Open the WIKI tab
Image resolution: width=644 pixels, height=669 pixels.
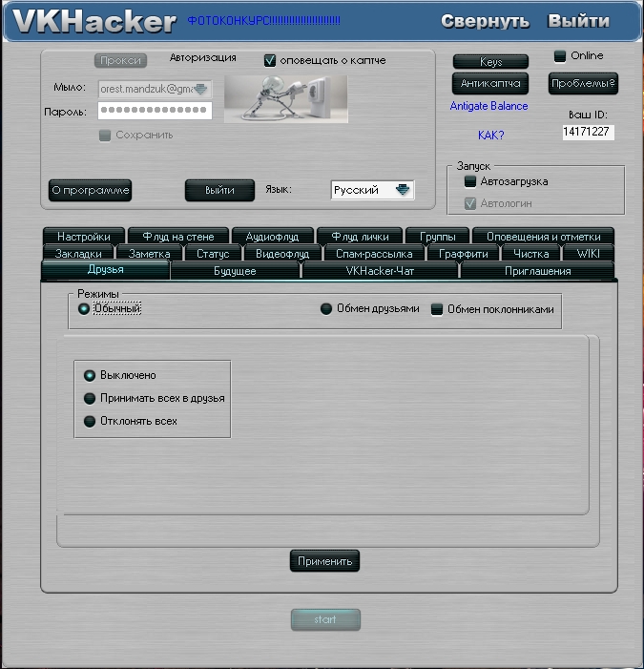point(588,254)
